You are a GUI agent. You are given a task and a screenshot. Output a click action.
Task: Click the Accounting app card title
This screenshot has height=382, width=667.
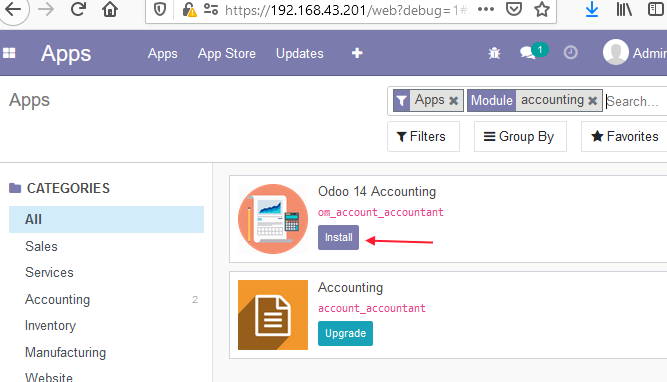(351, 288)
